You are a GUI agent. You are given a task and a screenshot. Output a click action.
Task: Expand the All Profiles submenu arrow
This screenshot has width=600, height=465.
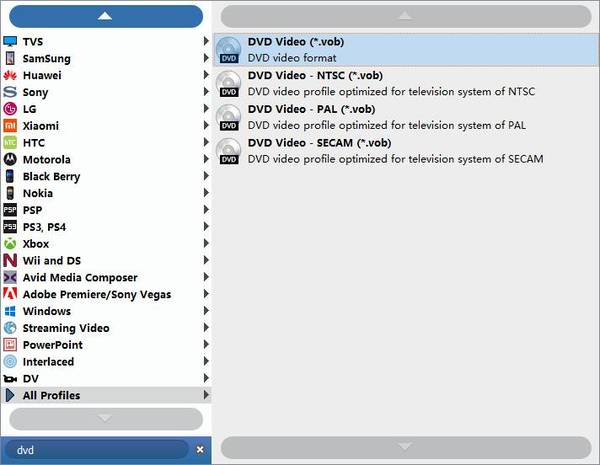(x=206, y=395)
